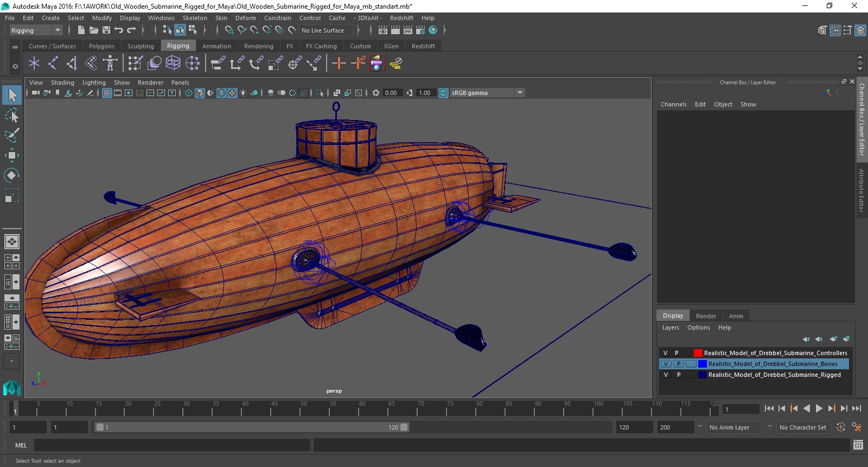Open the Channels menu in Channel Box
868x467 pixels.
click(x=673, y=104)
